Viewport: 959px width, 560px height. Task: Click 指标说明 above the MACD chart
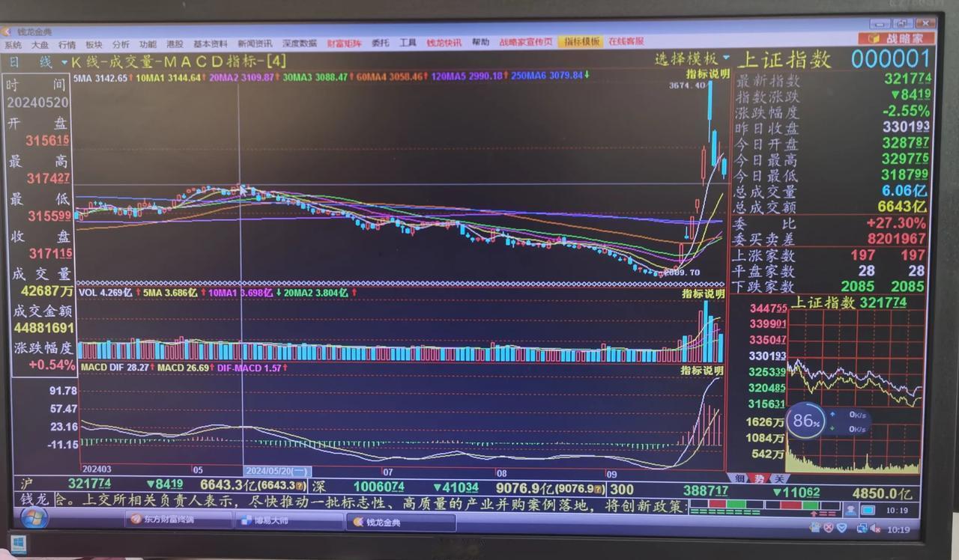coord(701,370)
